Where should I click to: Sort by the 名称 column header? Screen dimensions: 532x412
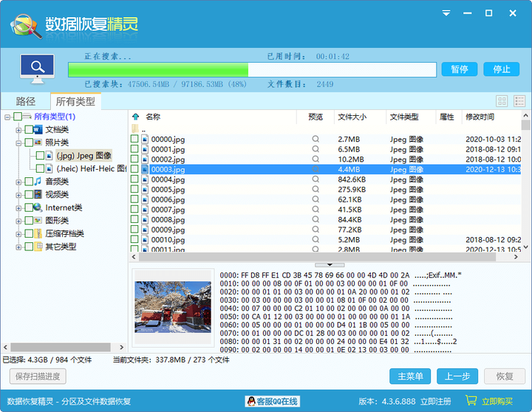click(153, 117)
